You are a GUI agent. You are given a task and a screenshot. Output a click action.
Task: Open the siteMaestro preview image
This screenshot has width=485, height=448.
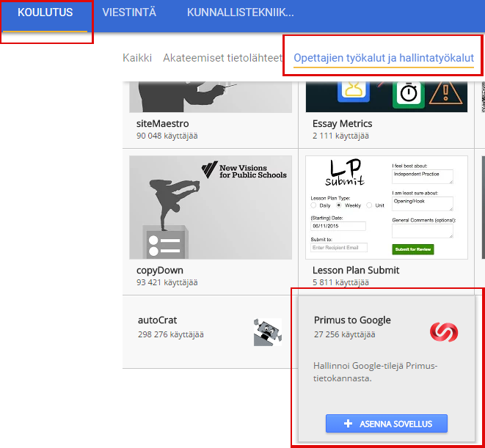pyautogui.click(x=211, y=97)
